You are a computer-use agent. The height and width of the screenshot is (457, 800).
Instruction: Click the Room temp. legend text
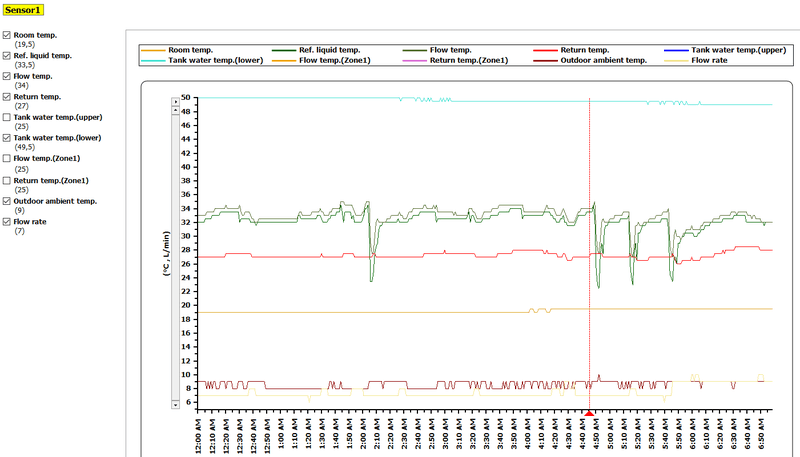[x=190, y=50]
